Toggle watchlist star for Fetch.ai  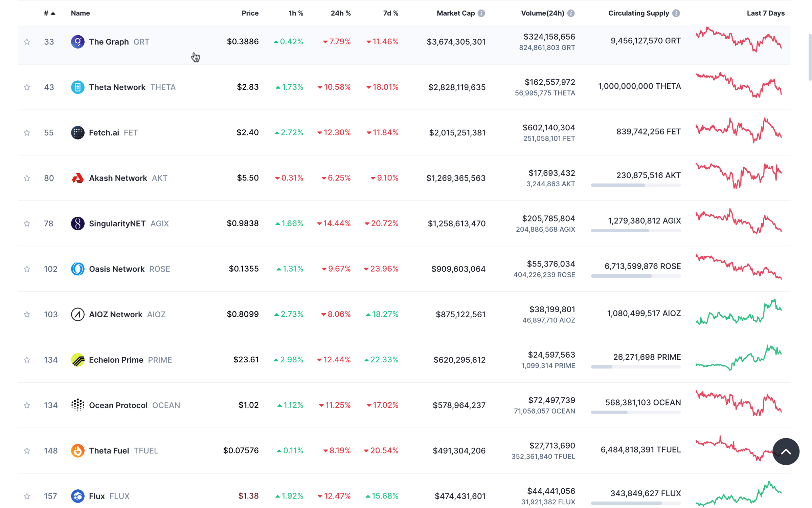[x=27, y=132]
